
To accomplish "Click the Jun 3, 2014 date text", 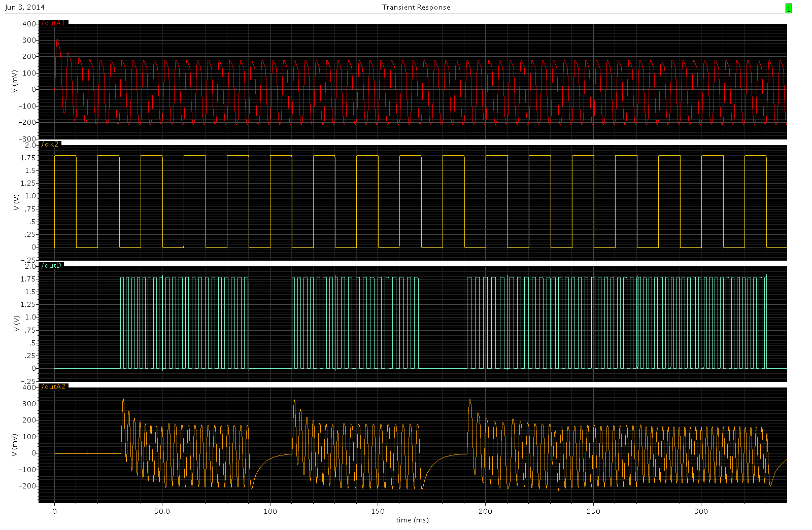I will (25, 7).
